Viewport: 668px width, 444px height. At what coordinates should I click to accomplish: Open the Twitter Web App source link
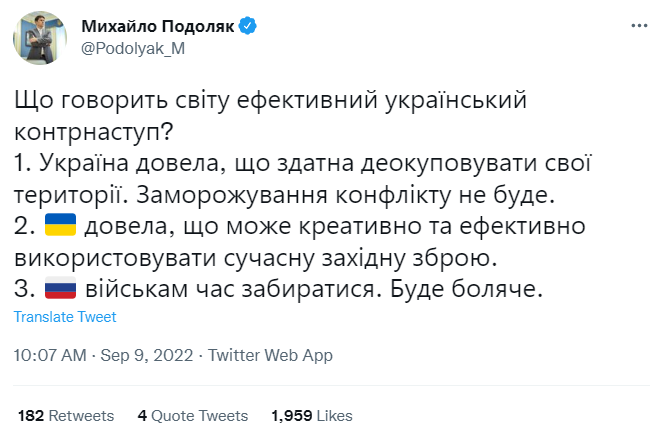pos(271,355)
